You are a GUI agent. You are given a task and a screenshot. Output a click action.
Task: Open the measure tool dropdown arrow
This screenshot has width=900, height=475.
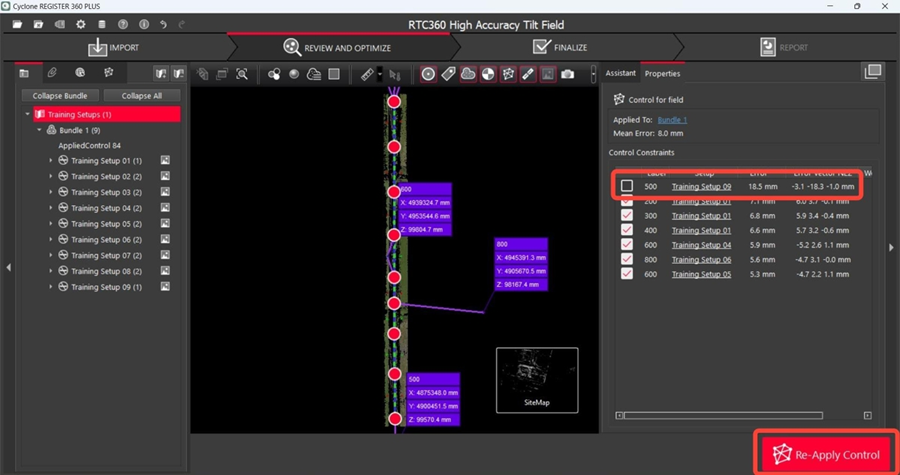point(380,74)
